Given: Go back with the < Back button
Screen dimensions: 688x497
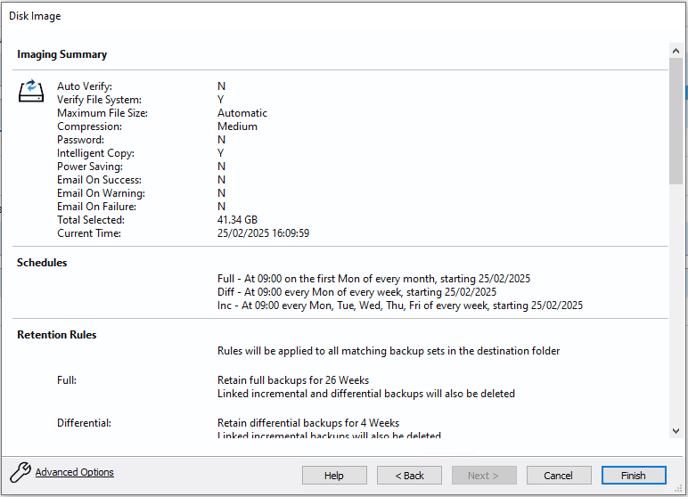Looking at the screenshot, I should click(x=408, y=475).
